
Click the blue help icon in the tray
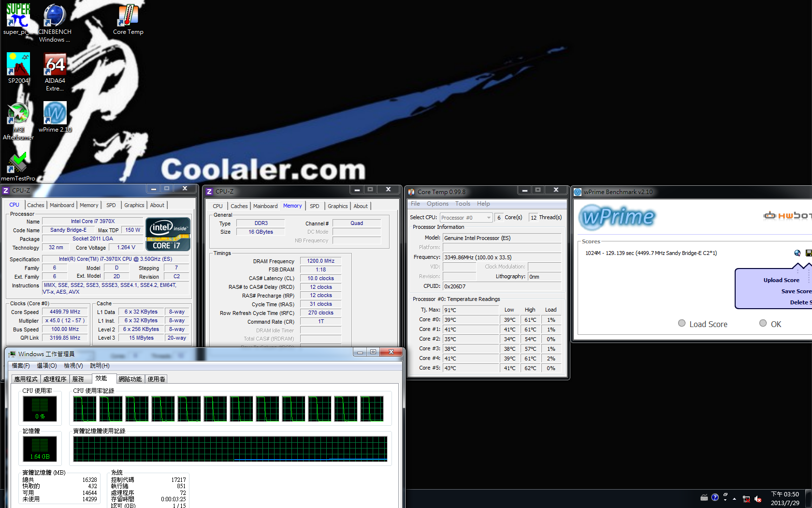coord(715,497)
